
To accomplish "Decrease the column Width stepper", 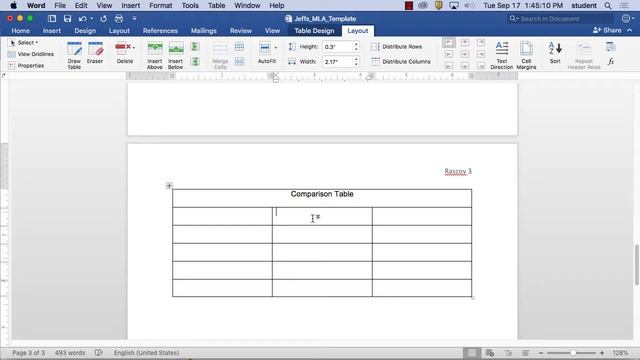I will [356, 64].
